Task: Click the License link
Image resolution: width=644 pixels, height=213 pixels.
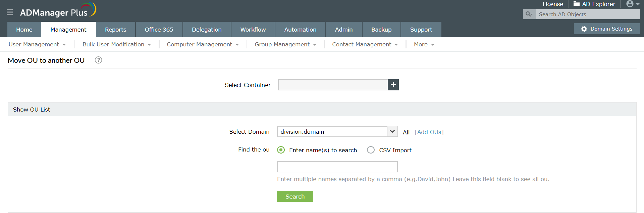Action: [x=553, y=4]
